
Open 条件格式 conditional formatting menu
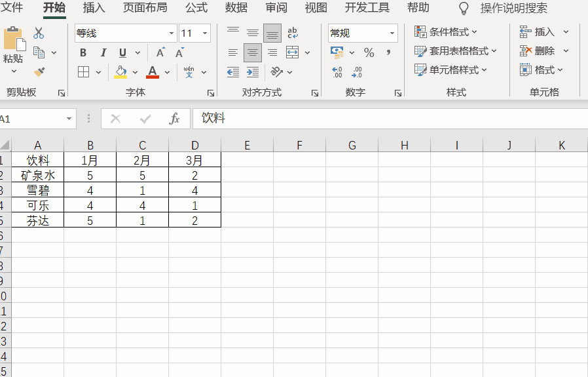(x=445, y=32)
